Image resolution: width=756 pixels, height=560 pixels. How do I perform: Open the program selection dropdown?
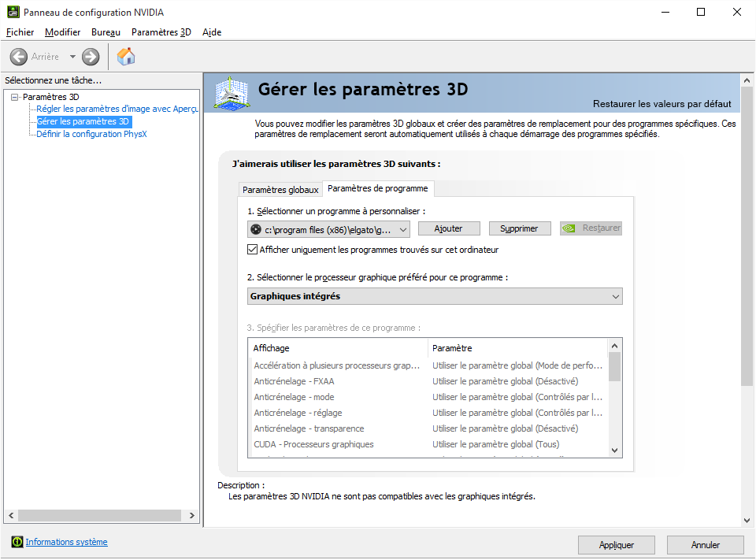(328, 230)
